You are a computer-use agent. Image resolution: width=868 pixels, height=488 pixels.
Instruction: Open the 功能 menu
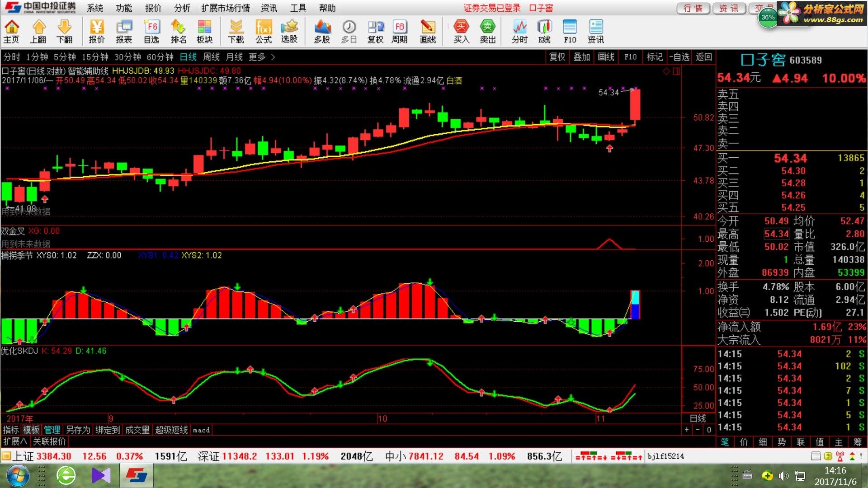124,8
